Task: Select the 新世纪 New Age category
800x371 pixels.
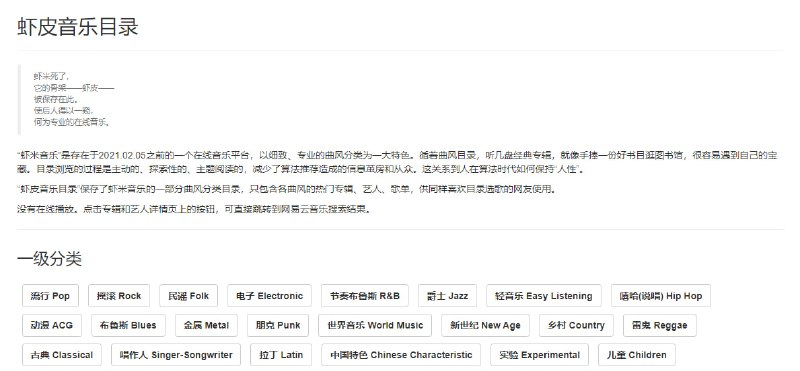Action: (485, 325)
